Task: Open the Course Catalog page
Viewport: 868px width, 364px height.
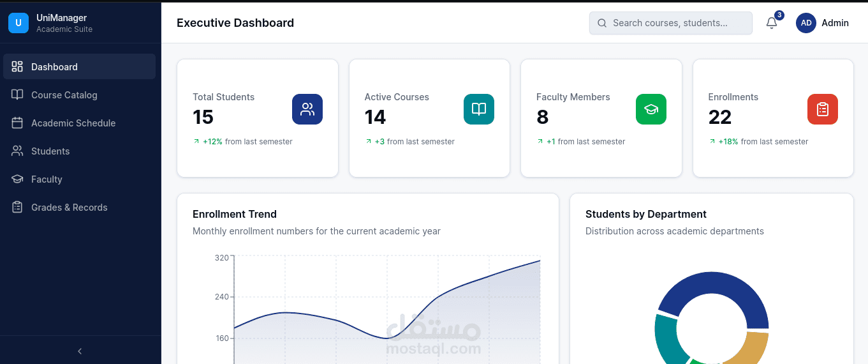Action: point(79,95)
